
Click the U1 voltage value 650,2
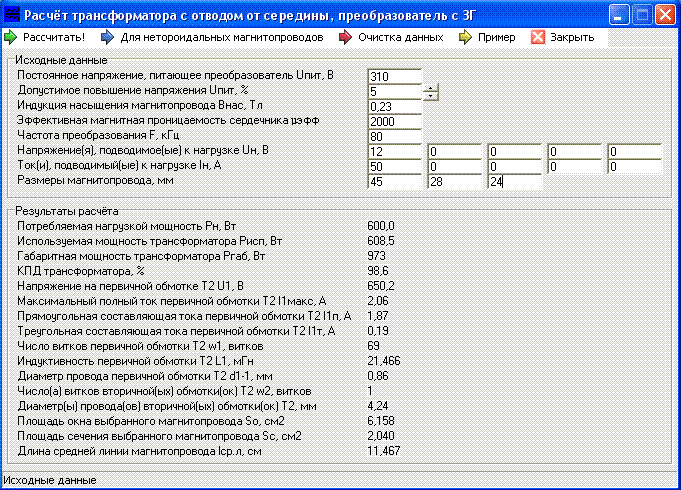[381, 286]
